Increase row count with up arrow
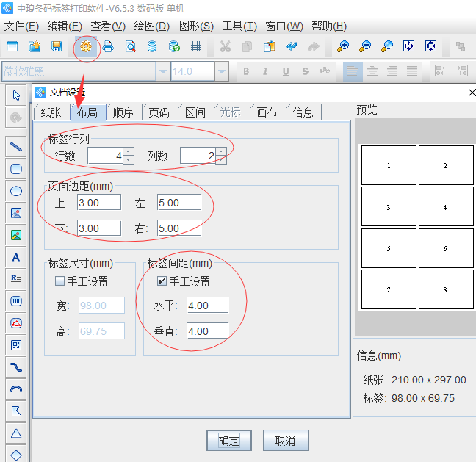Screen dimensions: 476x462 coord(129,151)
